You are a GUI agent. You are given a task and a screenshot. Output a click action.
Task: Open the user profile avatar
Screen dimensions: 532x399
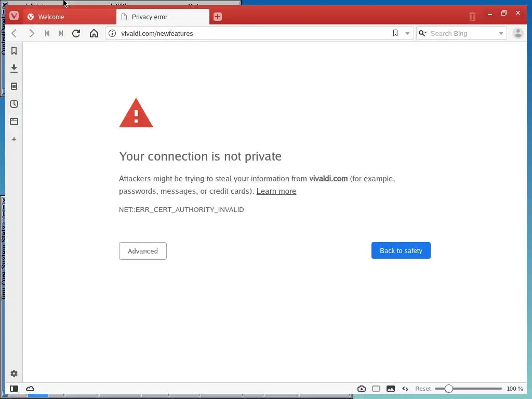click(518, 33)
